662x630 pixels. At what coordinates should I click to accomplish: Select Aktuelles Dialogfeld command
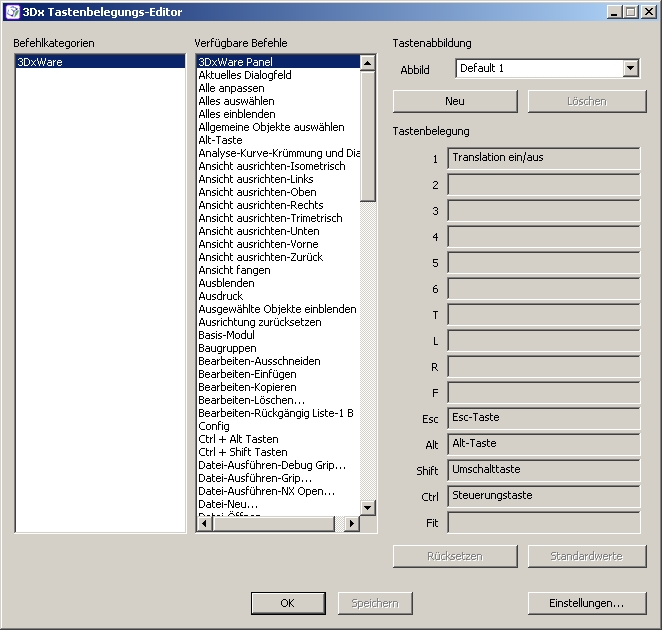(x=278, y=75)
